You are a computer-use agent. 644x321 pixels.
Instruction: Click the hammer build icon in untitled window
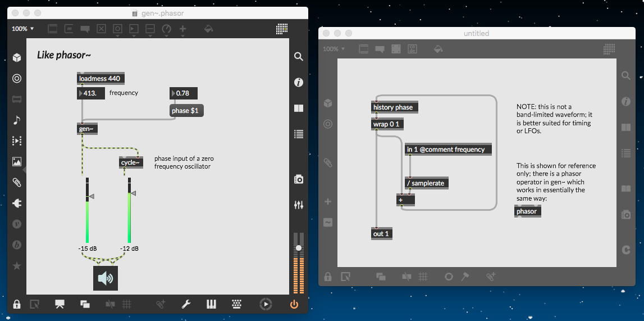465,277
